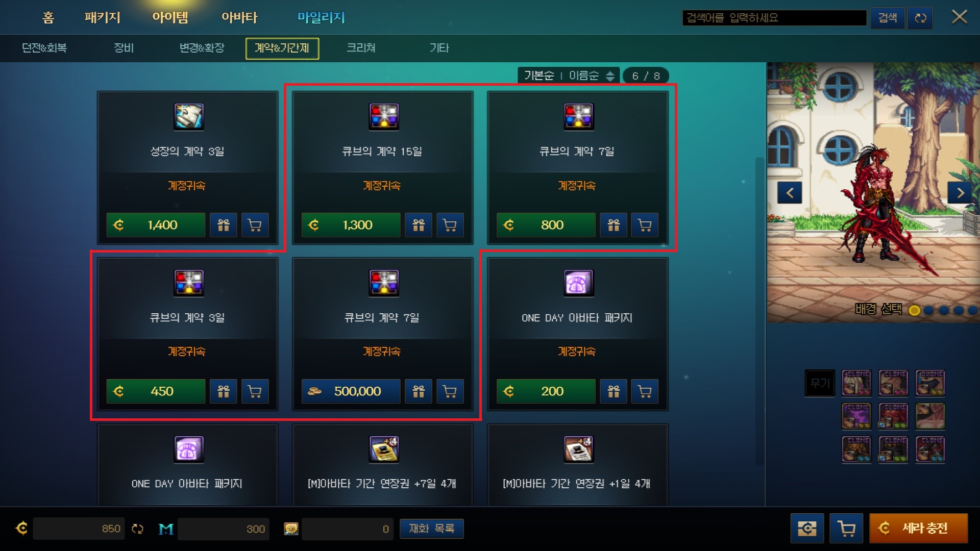Add the 500,000 gold 큐브의 계약 7일 to the cart
980x551 pixels.
pyautogui.click(x=450, y=391)
